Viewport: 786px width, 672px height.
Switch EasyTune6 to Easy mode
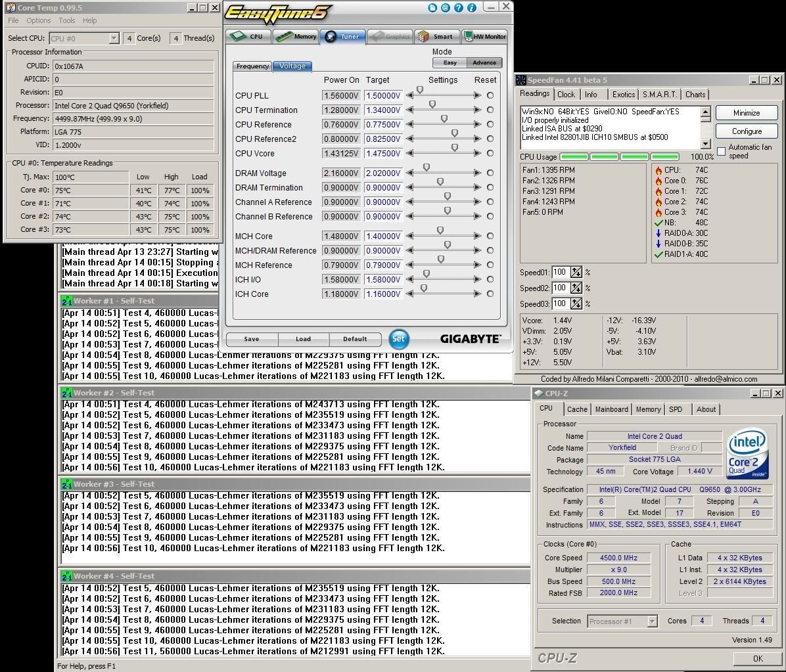(450, 62)
